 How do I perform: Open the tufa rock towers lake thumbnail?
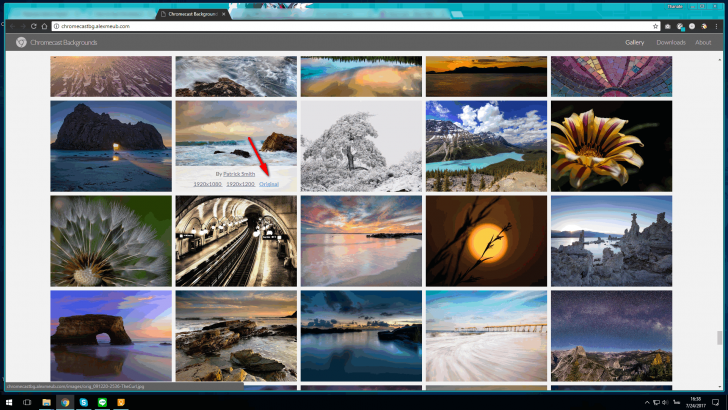[x=611, y=241]
